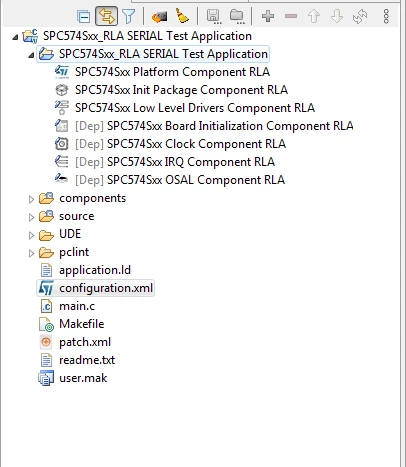Select SPC574Sxx Clock Component RLA entry

tap(180, 144)
